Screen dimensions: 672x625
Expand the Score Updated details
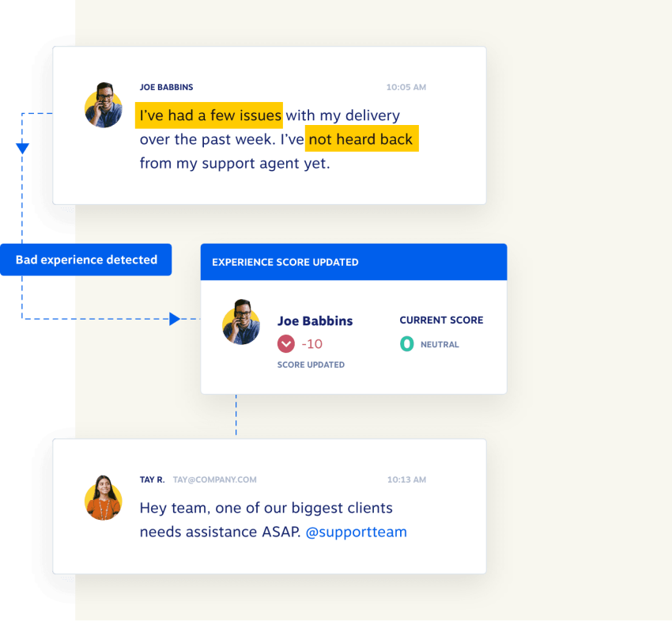point(310,365)
